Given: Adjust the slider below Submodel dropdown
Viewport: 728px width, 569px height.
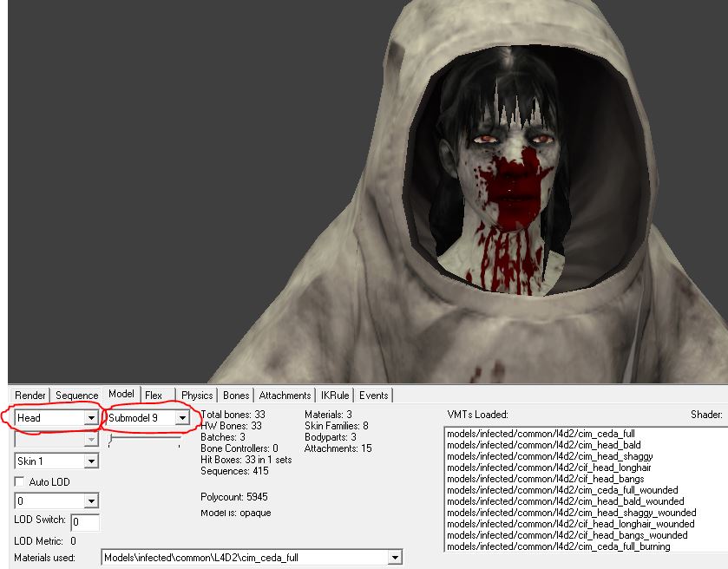Looking at the screenshot, I should (144, 440).
